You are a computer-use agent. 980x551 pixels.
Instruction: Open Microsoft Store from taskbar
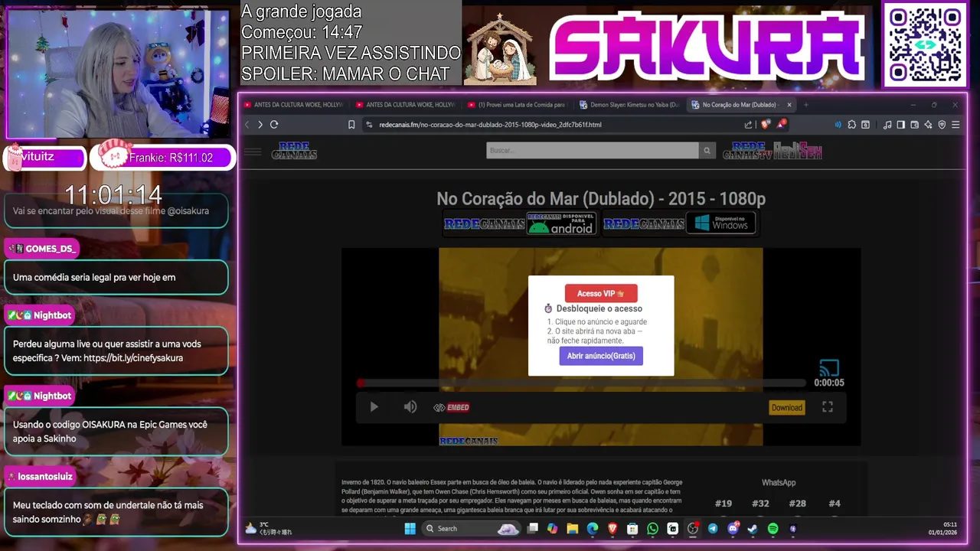[x=632, y=529]
